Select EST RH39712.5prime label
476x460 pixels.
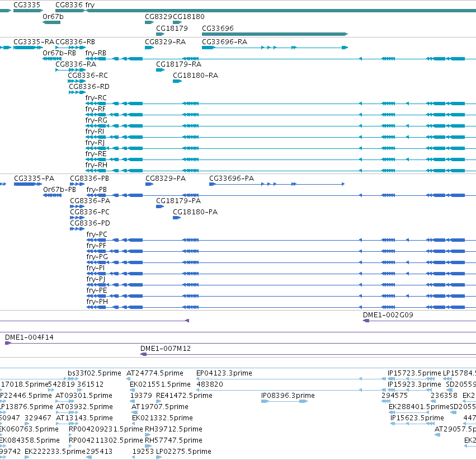(x=173, y=429)
